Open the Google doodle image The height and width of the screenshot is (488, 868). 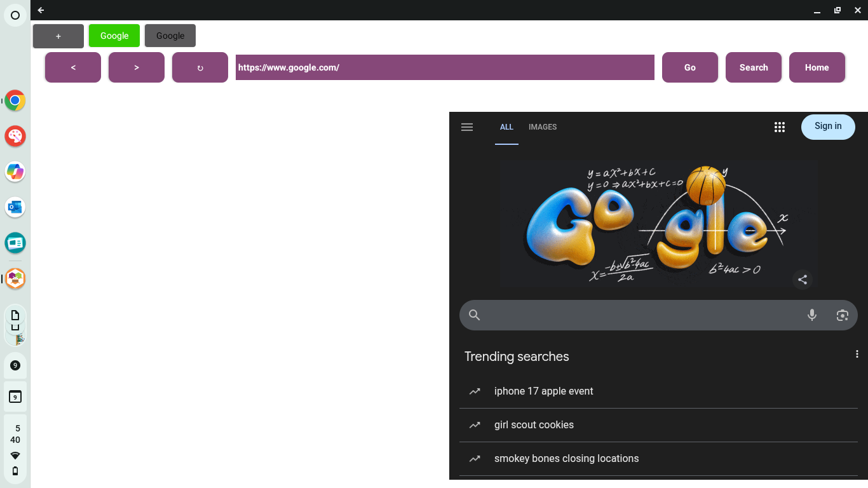tap(658, 223)
